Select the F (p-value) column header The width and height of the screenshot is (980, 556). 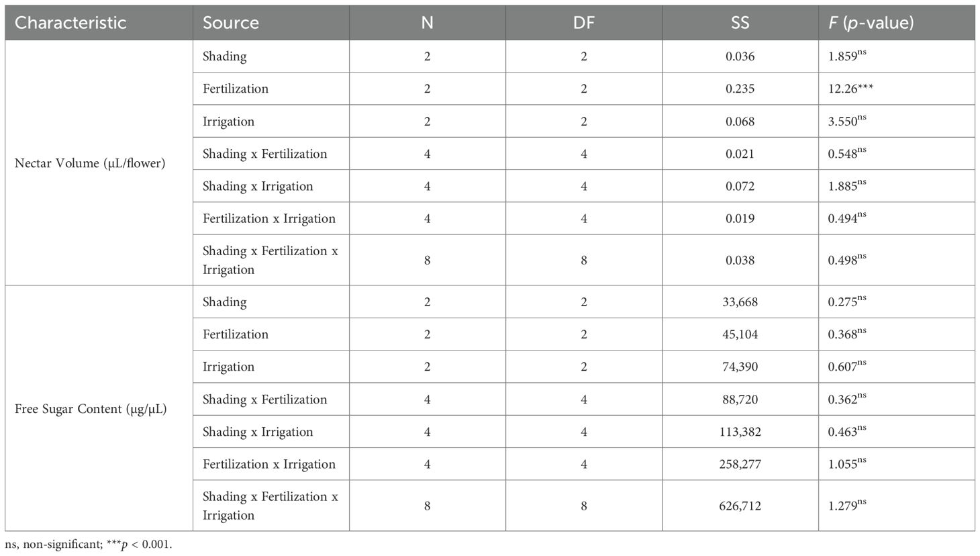tap(871, 23)
